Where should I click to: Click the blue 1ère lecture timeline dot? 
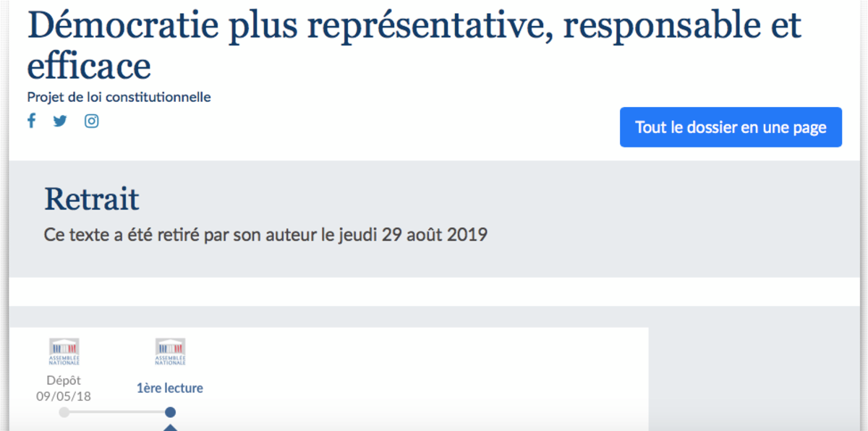coord(170,412)
